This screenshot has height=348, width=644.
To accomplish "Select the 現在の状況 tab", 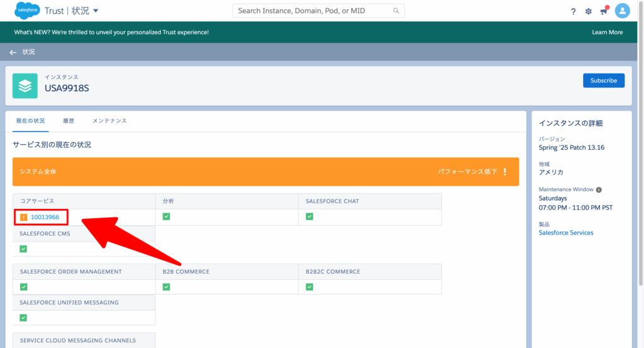I will (x=30, y=121).
